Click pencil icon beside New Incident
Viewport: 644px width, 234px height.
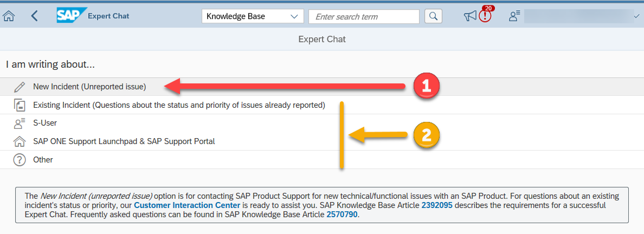tap(20, 87)
